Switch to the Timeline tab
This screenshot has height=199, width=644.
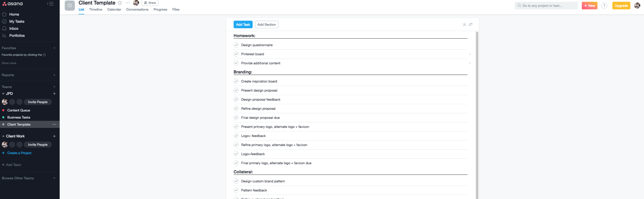pyautogui.click(x=96, y=10)
